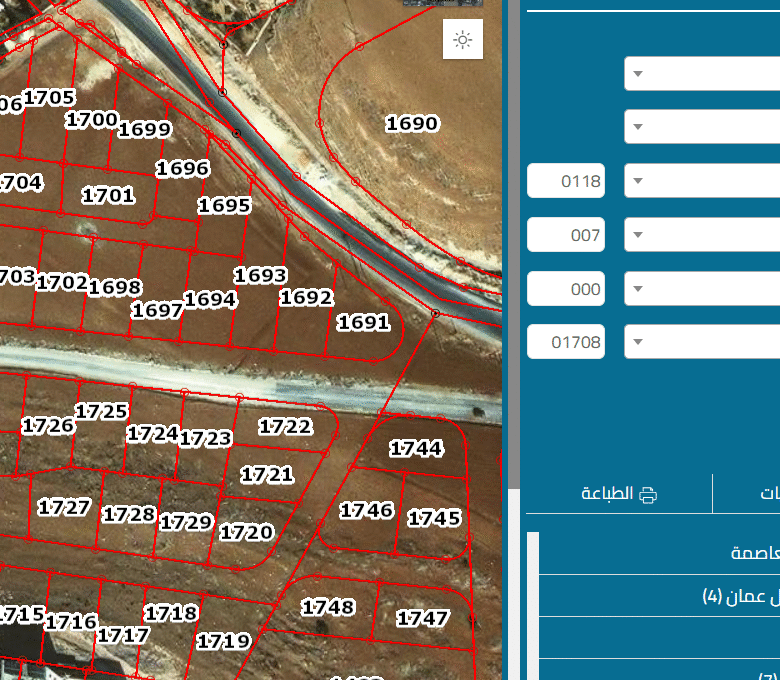Image resolution: width=780 pixels, height=680 pixels.
Task: Open the tab right of الطباعة
Action: point(760,494)
